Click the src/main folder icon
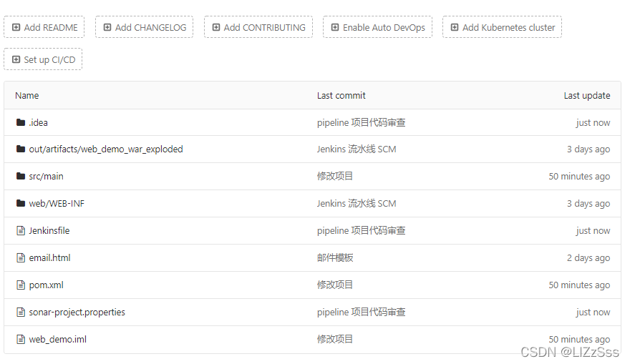 [21, 177]
